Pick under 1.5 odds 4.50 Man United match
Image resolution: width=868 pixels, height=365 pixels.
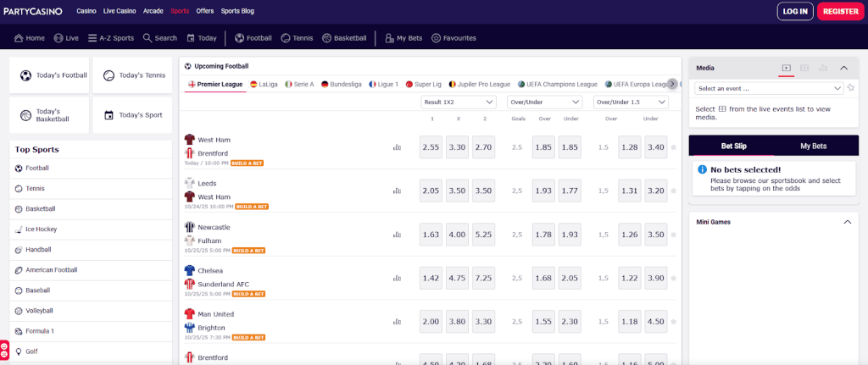click(x=656, y=322)
